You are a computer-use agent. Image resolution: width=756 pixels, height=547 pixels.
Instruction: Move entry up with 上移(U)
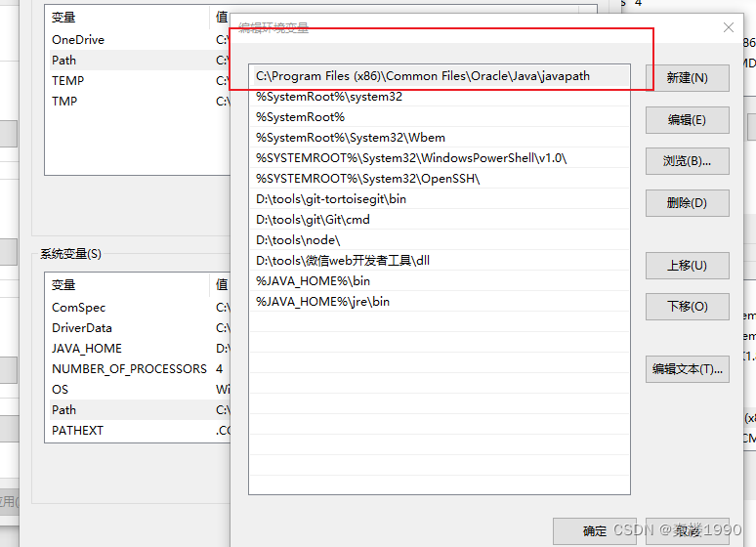[x=687, y=266]
